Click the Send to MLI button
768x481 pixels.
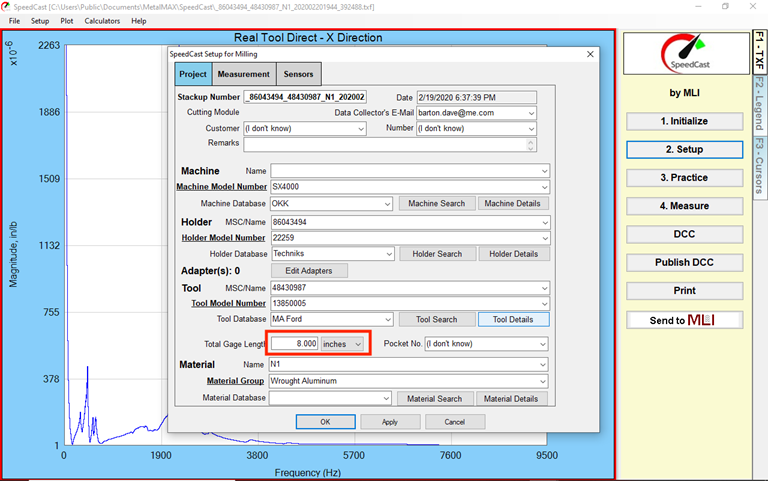[684, 320]
